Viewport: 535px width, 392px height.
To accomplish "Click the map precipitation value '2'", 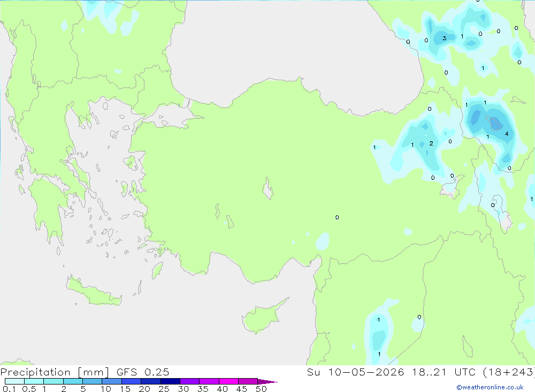I will (x=431, y=143).
